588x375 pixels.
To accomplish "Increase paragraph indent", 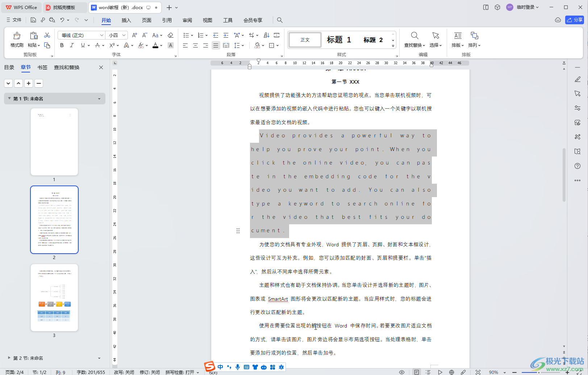I will point(226,35).
